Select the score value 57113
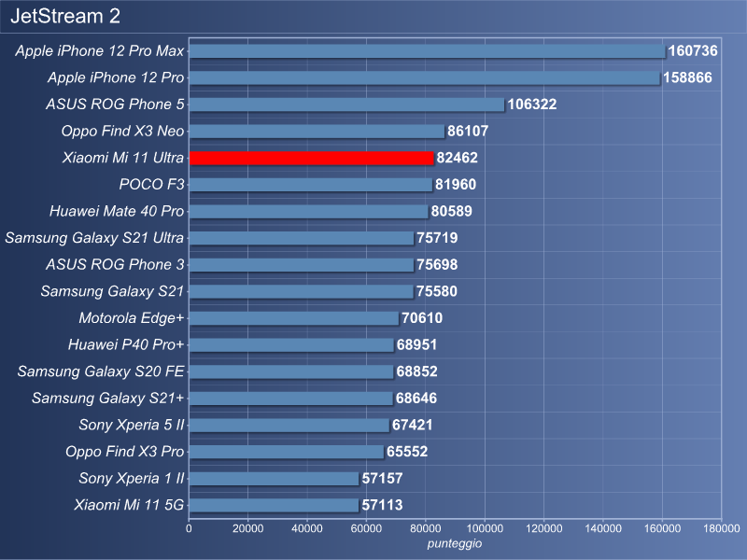 (x=383, y=505)
